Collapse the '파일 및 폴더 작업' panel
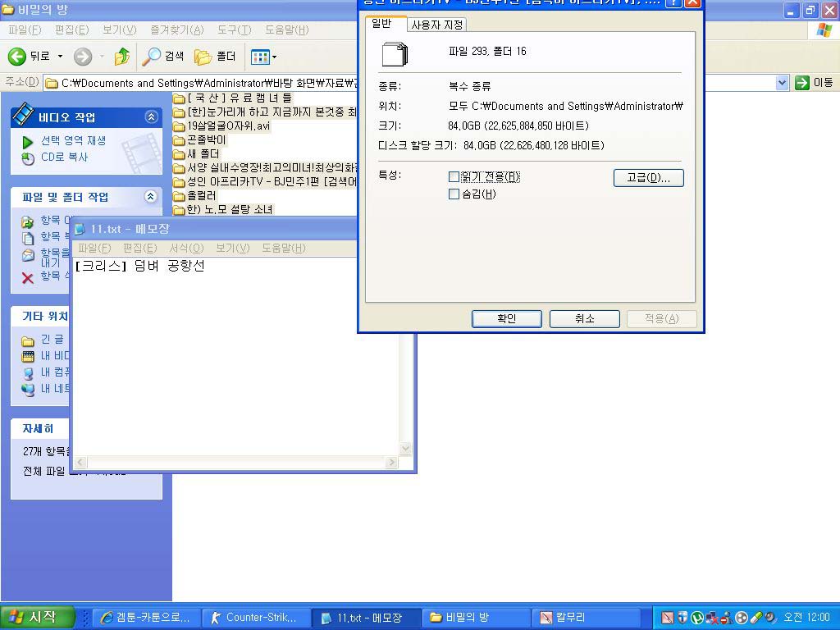Image resolution: width=840 pixels, height=630 pixels. coord(151,197)
